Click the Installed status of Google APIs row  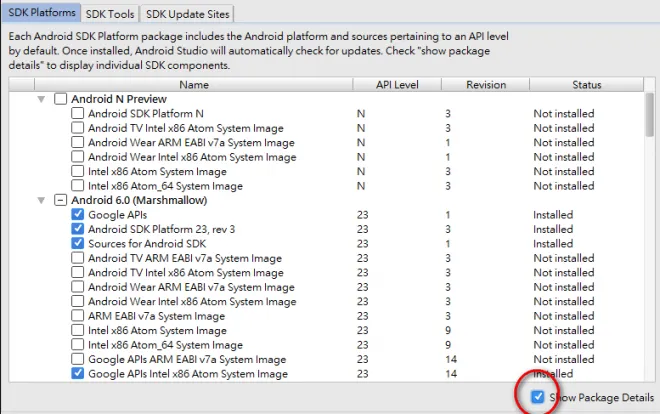pos(553,215)
